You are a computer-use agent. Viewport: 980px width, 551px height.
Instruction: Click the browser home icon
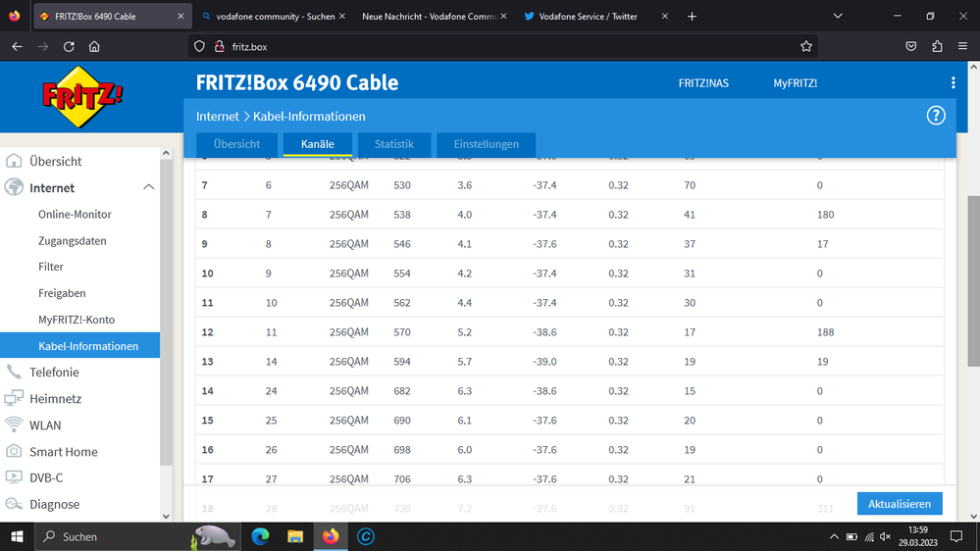tap(94, 46)
